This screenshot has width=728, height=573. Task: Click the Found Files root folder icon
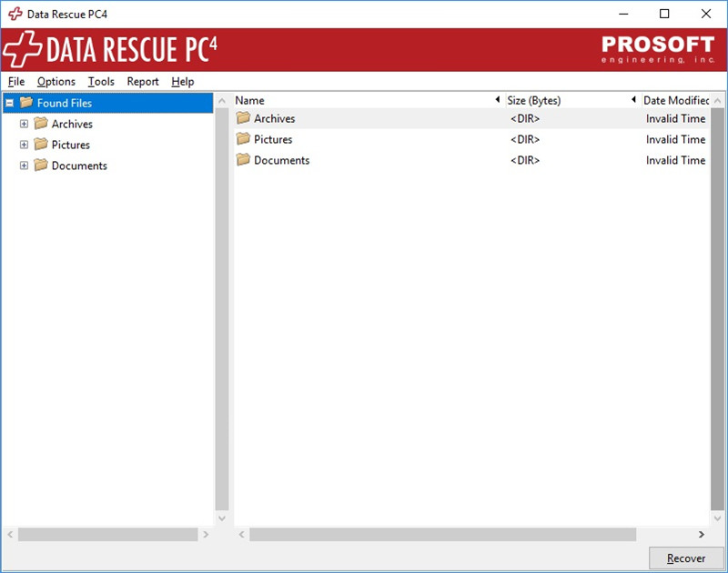pyautogui.click(x=26, y=103)
